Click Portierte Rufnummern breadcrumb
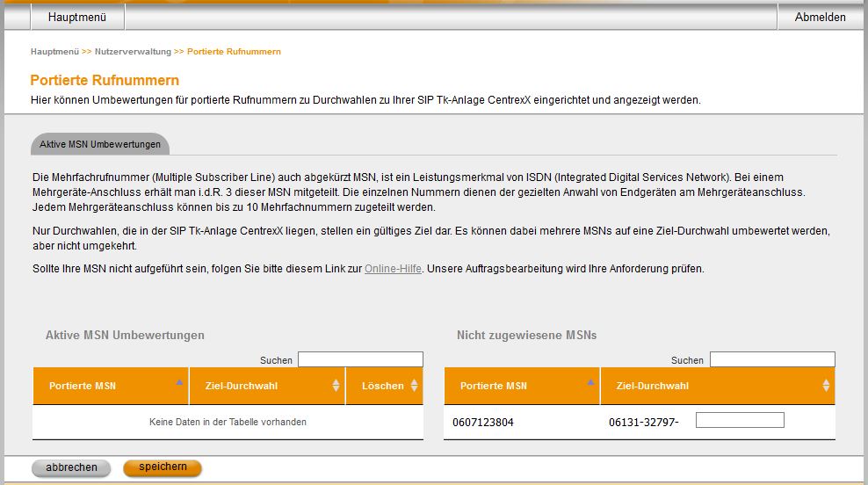868x485 pixels. (234, 52)
